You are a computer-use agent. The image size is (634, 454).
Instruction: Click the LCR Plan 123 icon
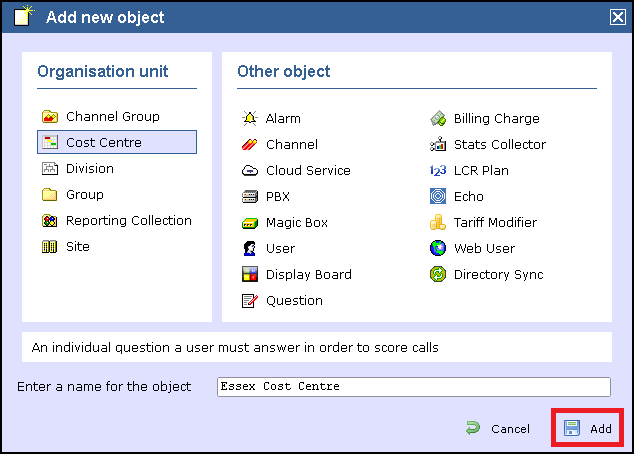point(438,171)
